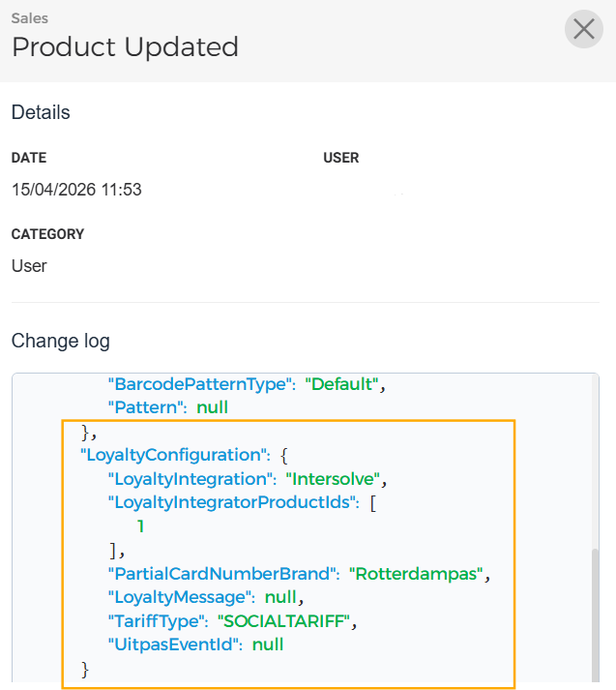Select the "SOCIALTARIFF" tariff value
The image size is (616, 690).
(x=283, y=621)
